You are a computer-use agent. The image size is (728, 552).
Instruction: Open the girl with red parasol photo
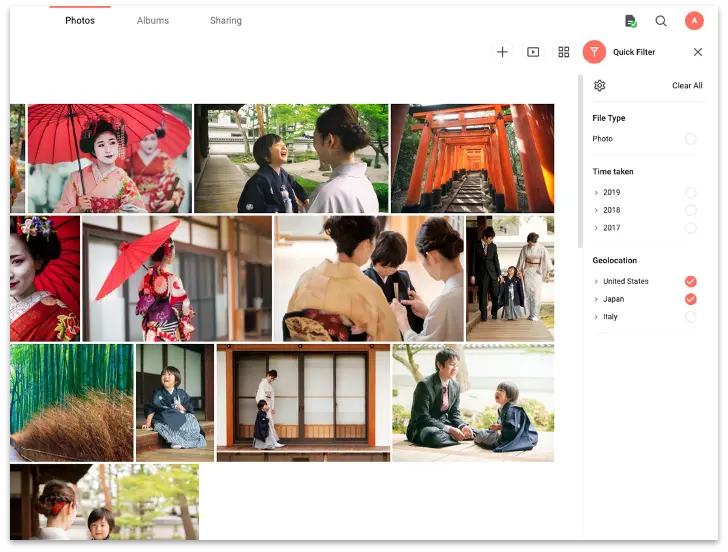coord(177,279)
